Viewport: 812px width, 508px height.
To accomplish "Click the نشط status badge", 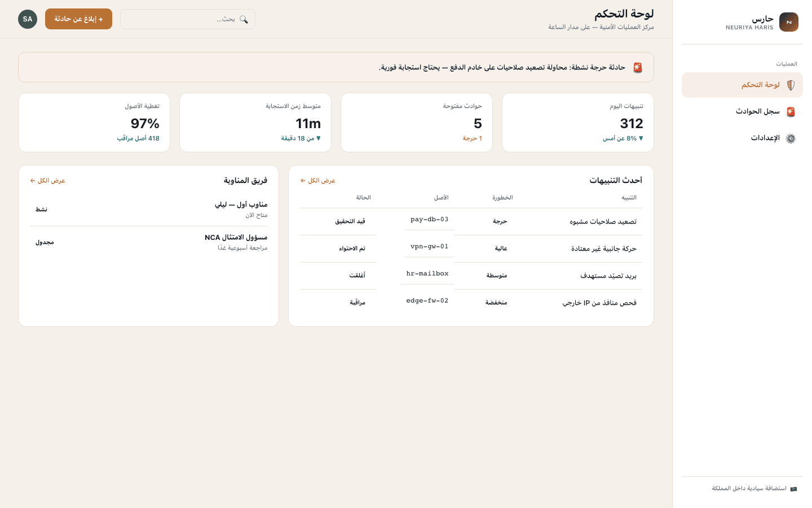I will (42, 210).
